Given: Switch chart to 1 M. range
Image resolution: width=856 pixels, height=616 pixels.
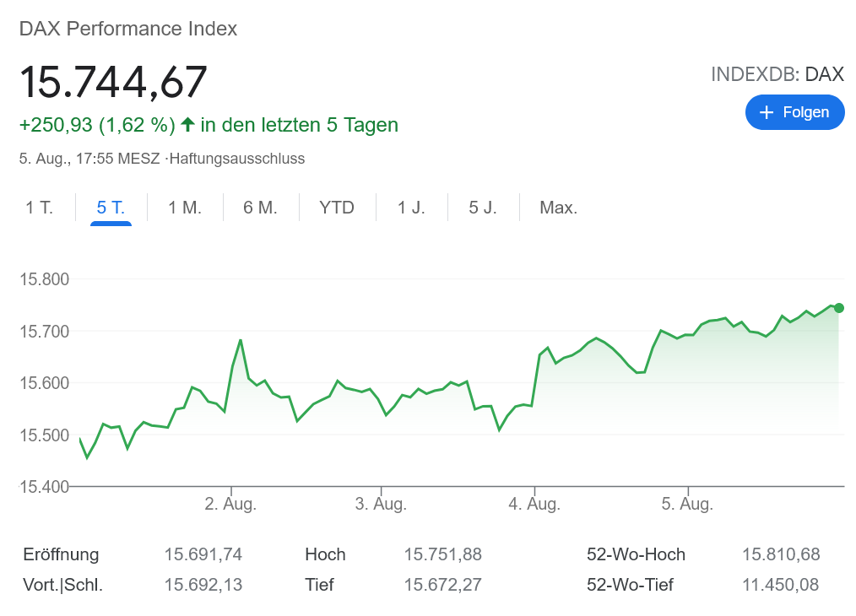Looking at the screenshot, I should pos(185,208).
